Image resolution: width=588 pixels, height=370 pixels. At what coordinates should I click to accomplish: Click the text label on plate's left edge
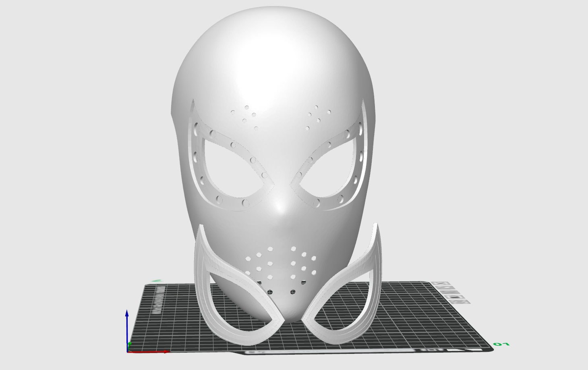click(x=157, y=300)
